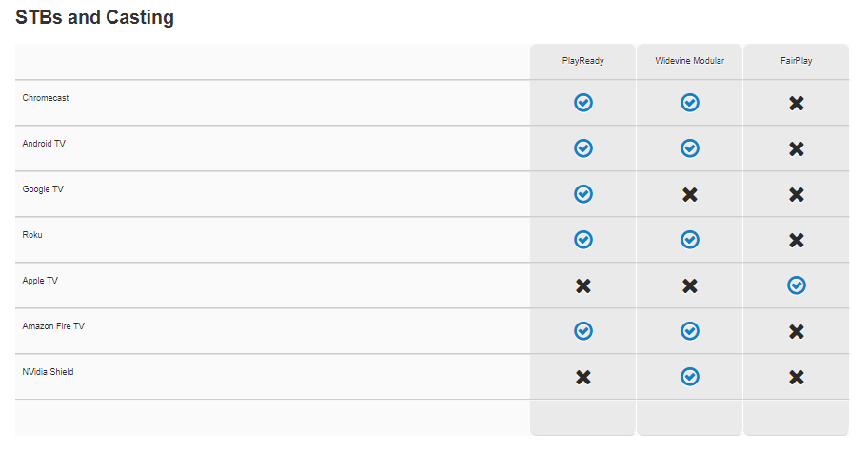Viewport: 868px width, 452px height.
Task: Click the PlayReady column header
Action: 582,61
